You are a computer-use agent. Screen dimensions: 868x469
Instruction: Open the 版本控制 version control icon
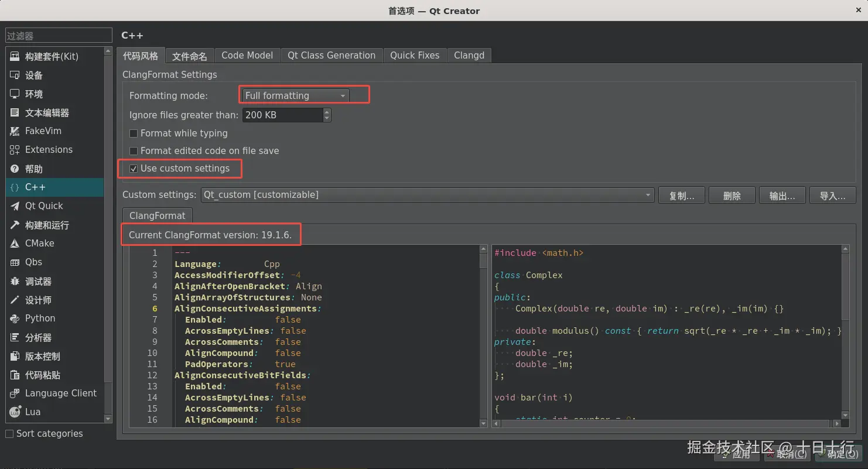click(15, 356)
